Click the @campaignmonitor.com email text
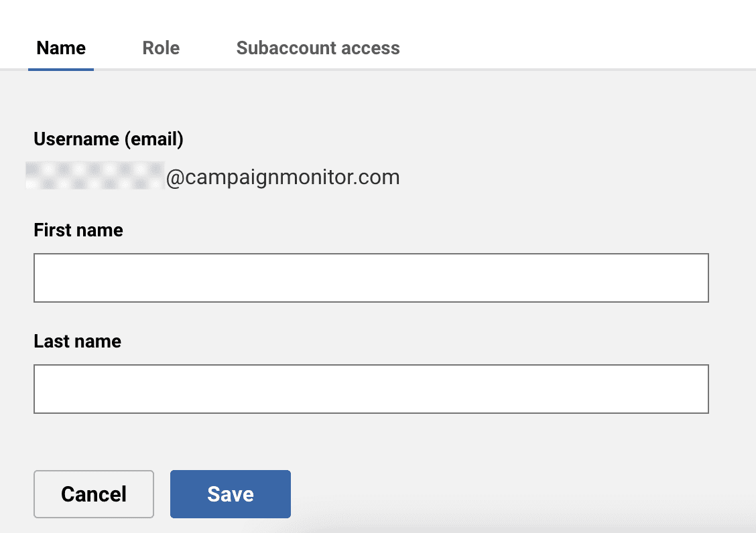This screenshot has width=756, height=533. tap(282, 177)
